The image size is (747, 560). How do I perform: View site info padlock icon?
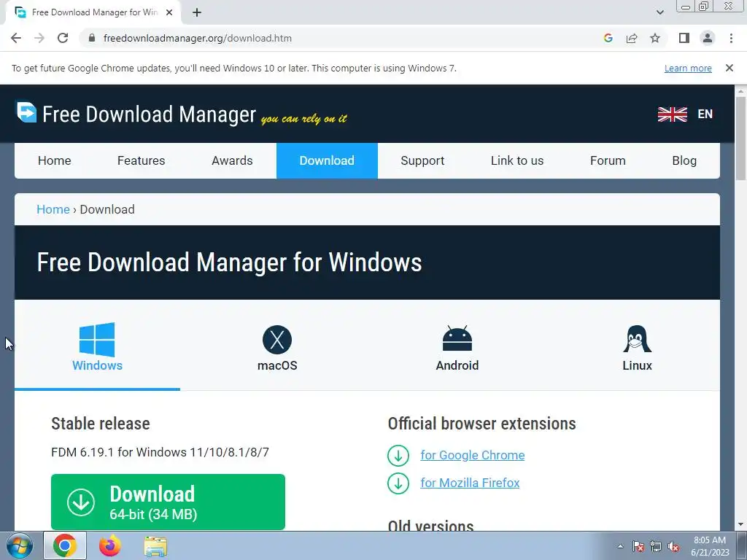coord(92,38)
